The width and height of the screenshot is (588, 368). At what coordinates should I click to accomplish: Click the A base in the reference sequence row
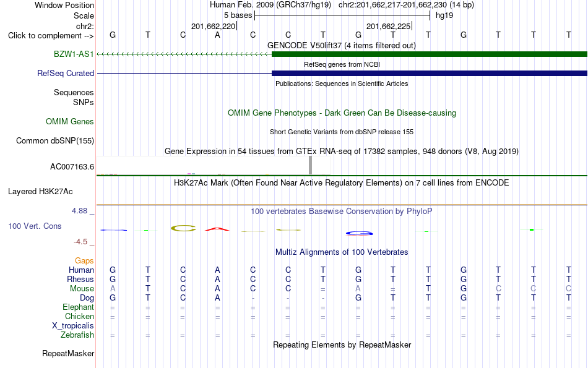point(217,35)
